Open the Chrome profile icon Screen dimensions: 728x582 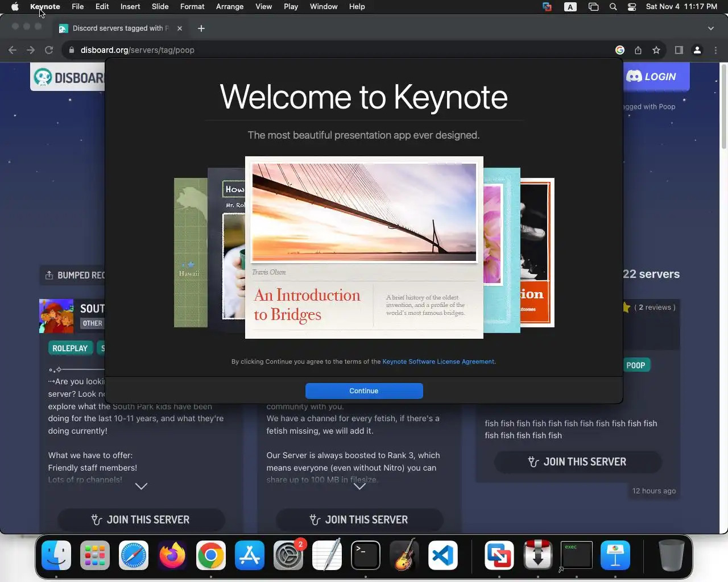pyautogui.click(x=697, y=50)
